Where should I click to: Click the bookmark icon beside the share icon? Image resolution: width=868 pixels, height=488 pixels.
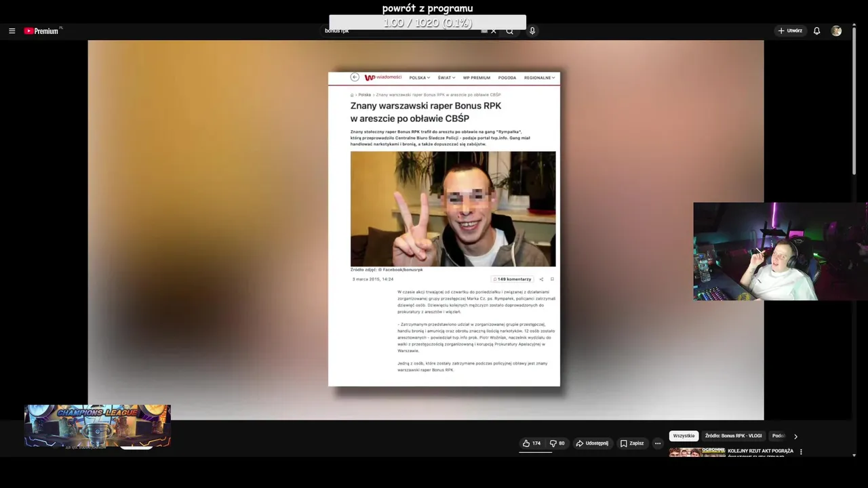tap(552, 279)
